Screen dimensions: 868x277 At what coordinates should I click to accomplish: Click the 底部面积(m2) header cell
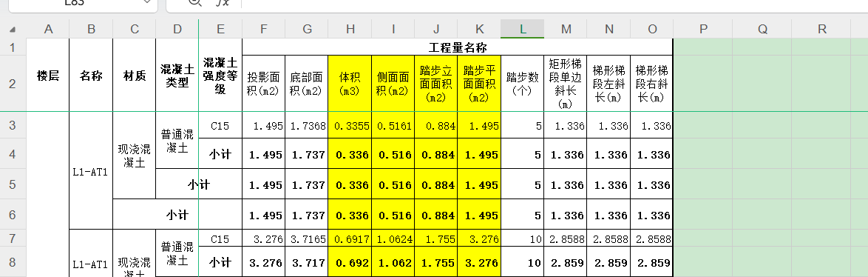pos(308,83)
